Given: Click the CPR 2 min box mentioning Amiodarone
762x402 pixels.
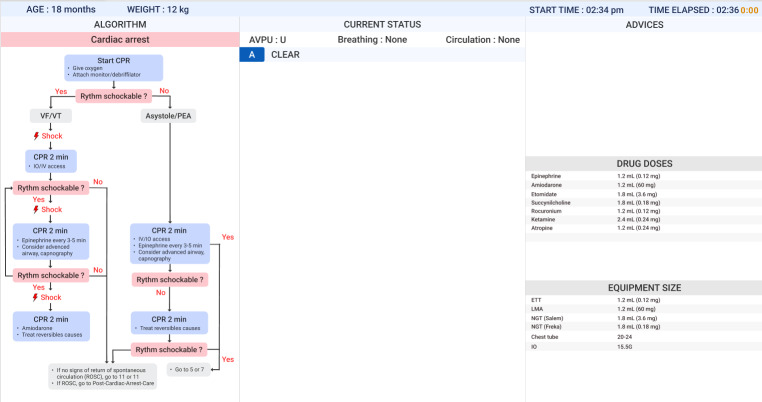Looking at the screenshot, I should click(51, 326).
